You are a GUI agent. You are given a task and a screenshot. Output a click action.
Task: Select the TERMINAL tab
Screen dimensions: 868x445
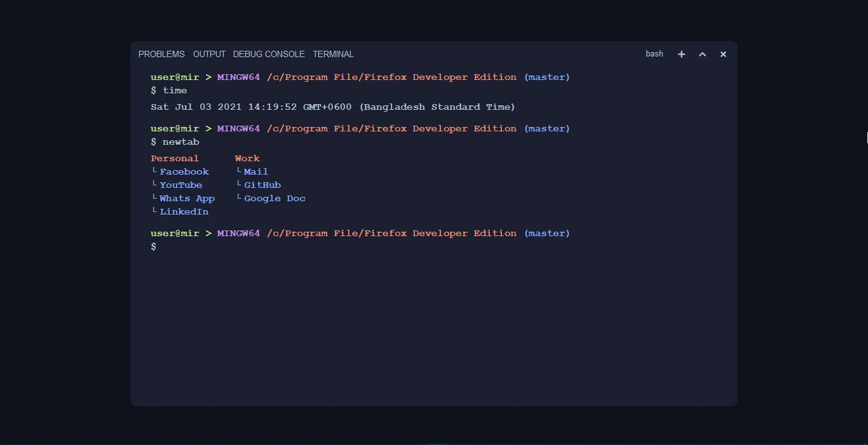point(333,54)
